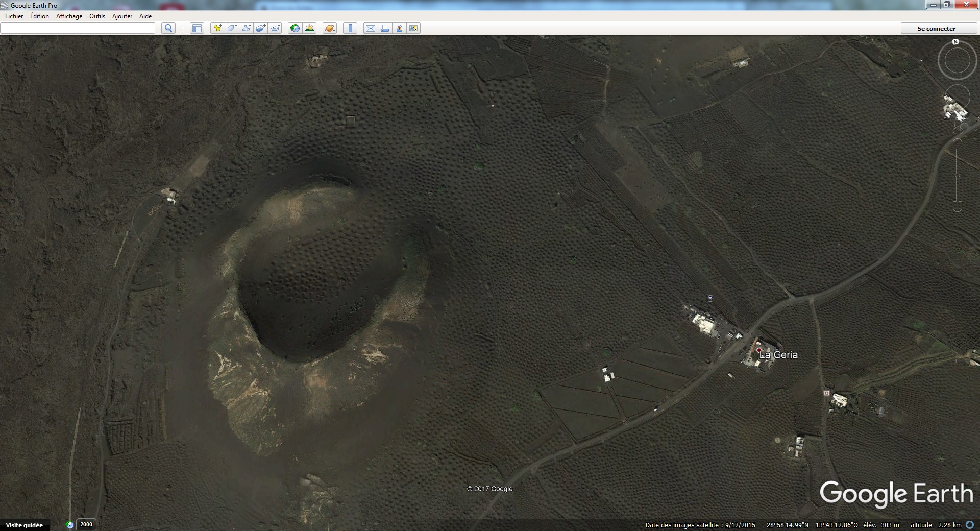View in Google Maps icon

tap(399, 28)
